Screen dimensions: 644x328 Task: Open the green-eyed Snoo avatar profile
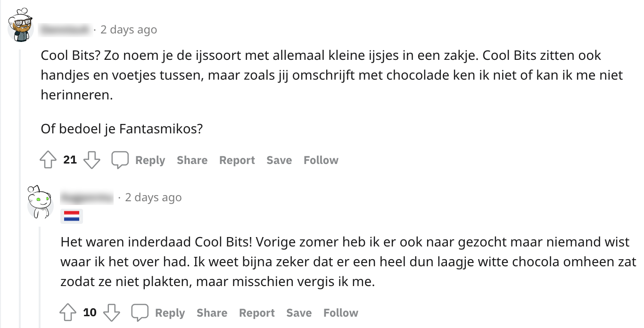tap(41, 201)
